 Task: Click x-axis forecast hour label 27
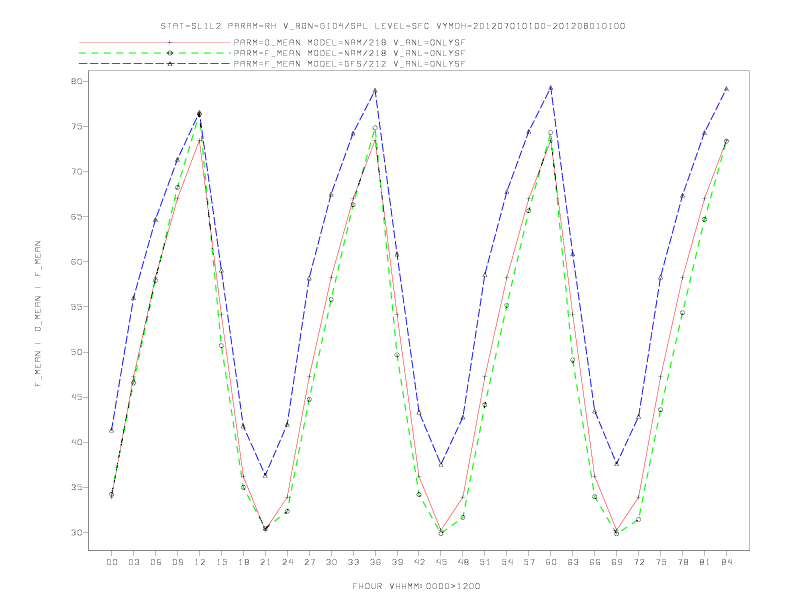coord(309,562)
